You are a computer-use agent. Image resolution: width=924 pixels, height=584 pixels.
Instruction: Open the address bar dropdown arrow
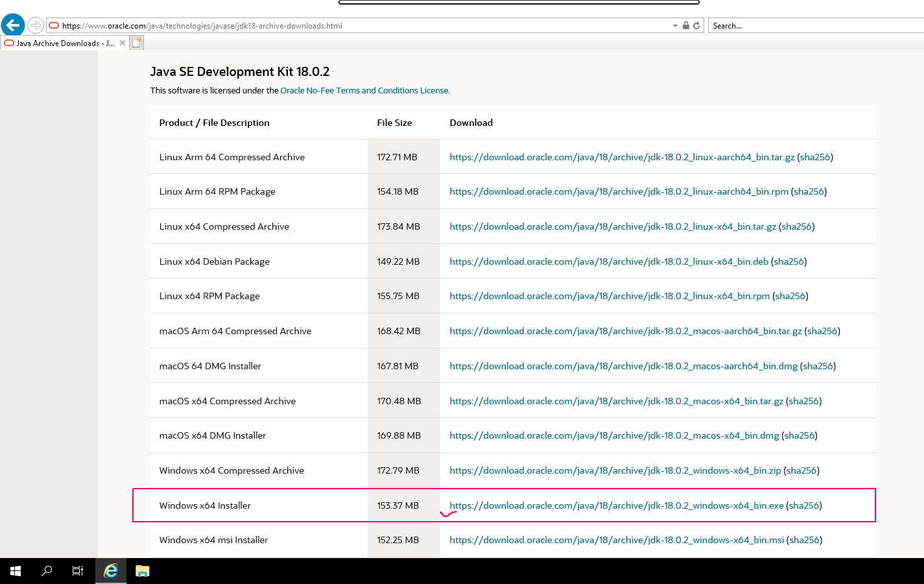click(675, 26)
